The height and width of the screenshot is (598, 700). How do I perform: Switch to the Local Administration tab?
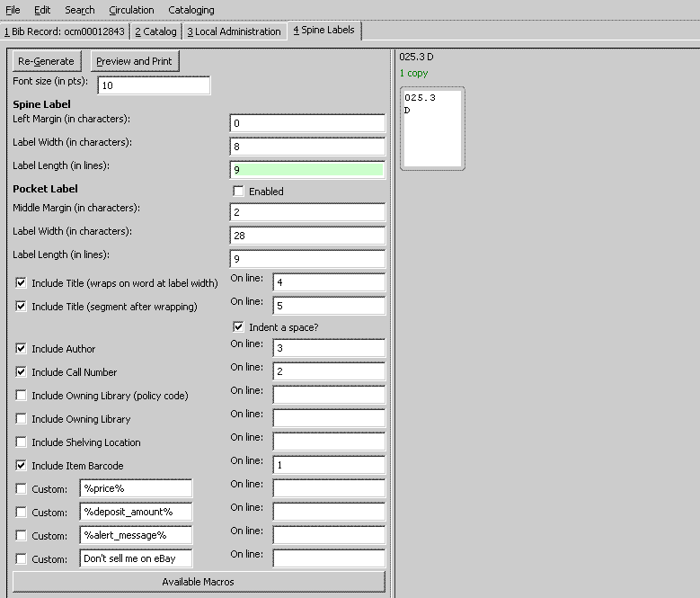[234, 31]
